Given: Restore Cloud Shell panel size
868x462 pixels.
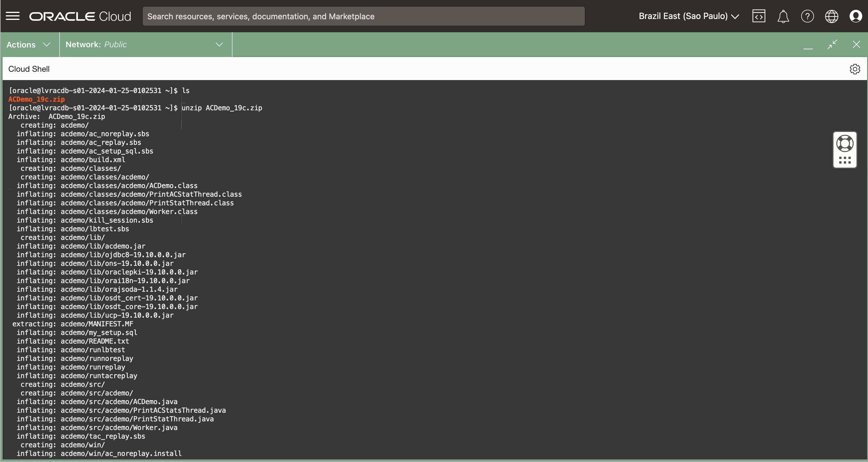Looking at the screenshot, I should pos(832,45).
